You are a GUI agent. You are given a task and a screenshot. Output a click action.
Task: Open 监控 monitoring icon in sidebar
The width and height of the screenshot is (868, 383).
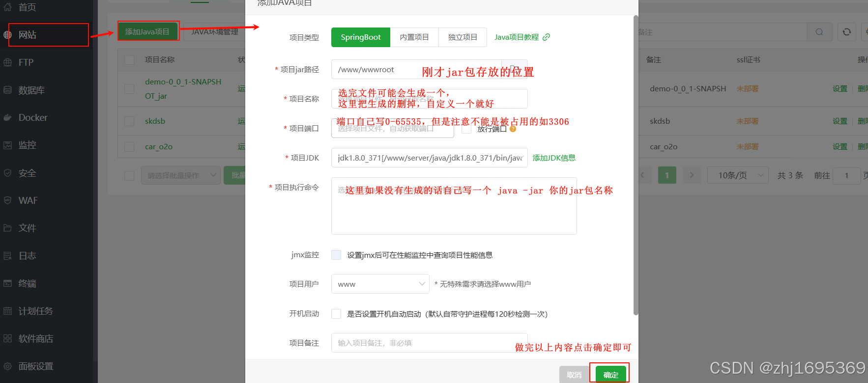coord(7,145)
